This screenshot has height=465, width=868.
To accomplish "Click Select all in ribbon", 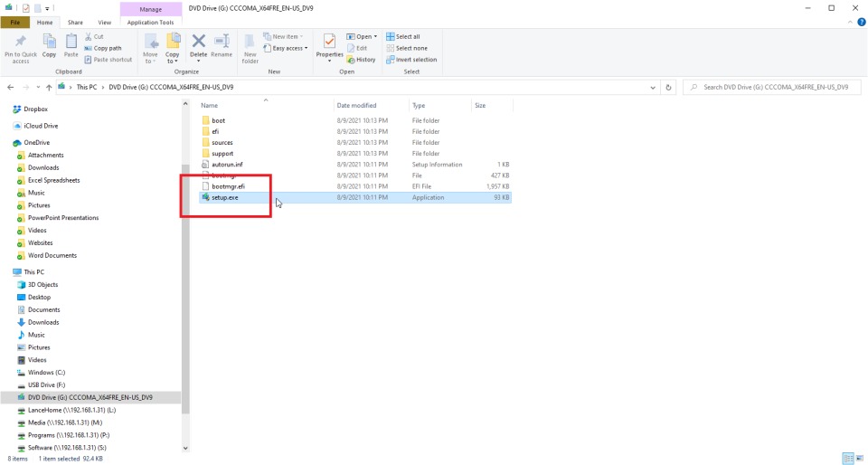I will coord(402,36).
